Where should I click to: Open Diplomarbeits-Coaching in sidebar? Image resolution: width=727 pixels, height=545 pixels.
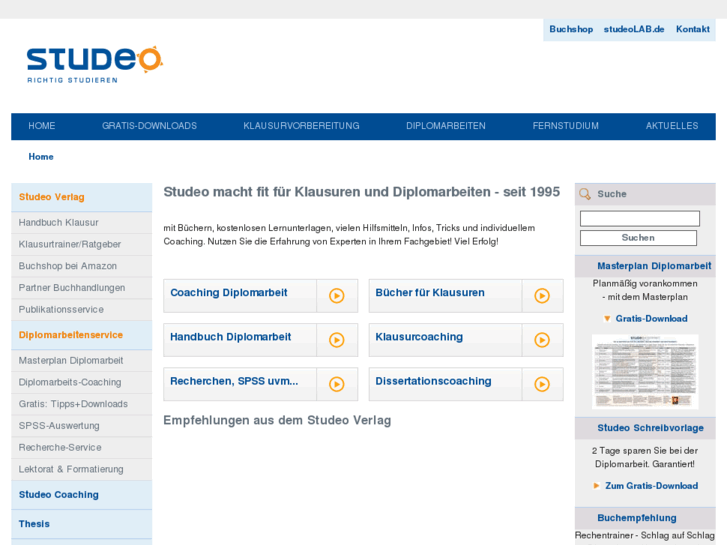click(82, 383)
